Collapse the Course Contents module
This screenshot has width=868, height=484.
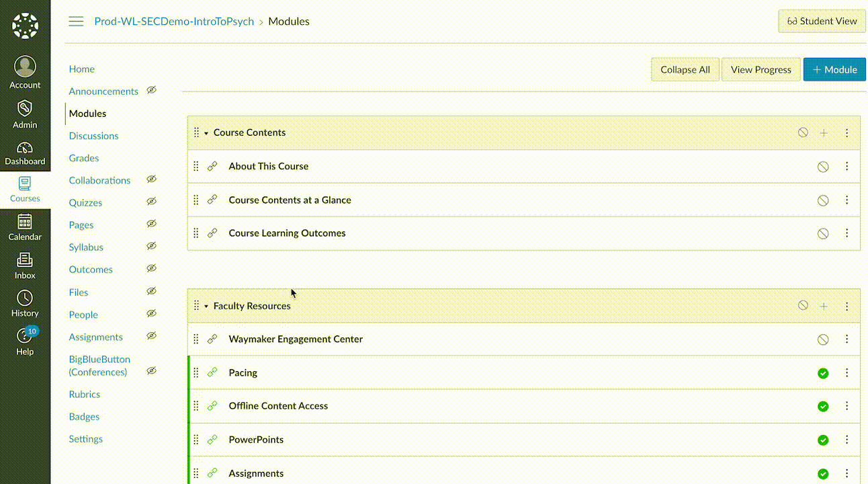point(206,133)
